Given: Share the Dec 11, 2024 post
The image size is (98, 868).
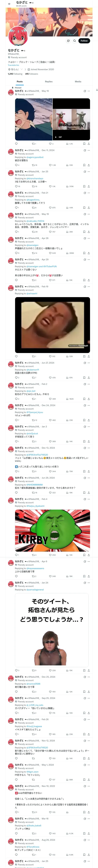Looking at the screenshot, I should click(89, 165).
